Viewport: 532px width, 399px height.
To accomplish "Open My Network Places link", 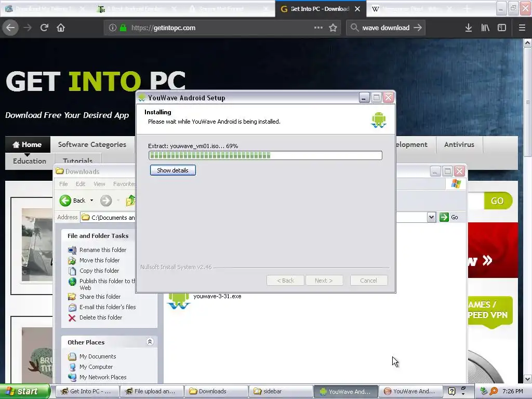I will [x=102, y=377].
